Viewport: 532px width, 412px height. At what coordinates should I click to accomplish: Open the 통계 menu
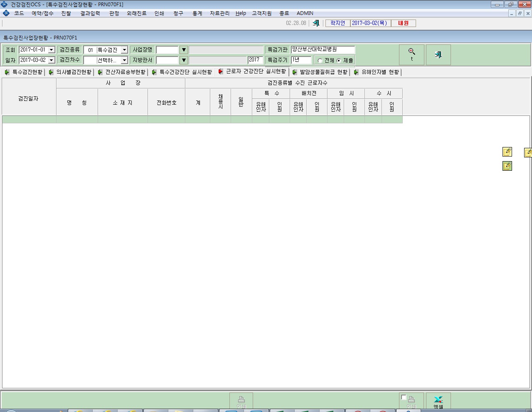[197, 13]
